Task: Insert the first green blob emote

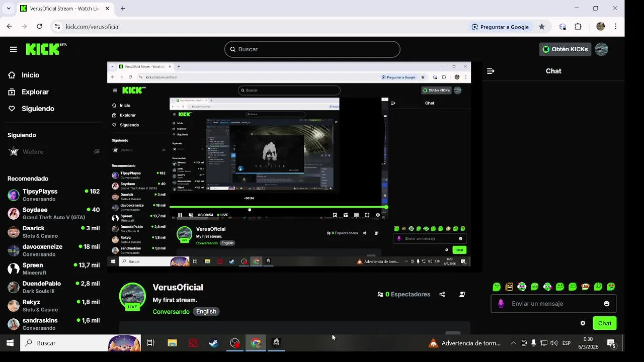Action: pos(497,287)
